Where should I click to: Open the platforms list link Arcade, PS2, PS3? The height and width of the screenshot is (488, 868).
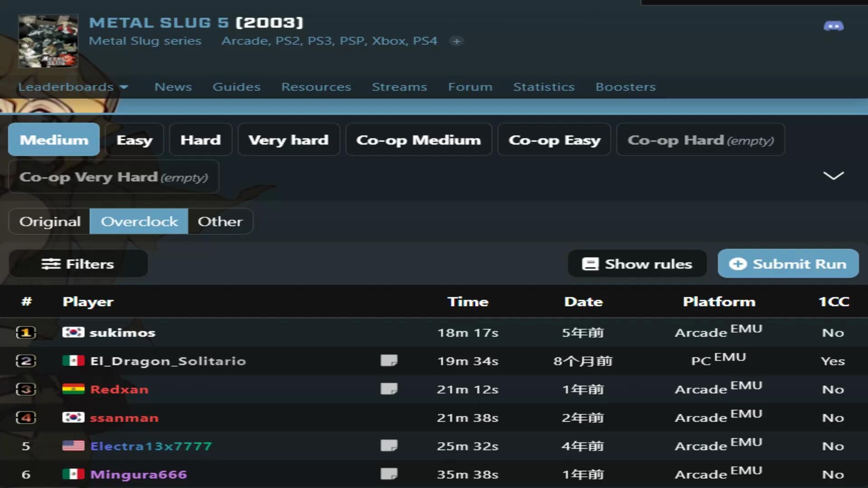pyautogui.click(x=329, y=41)
